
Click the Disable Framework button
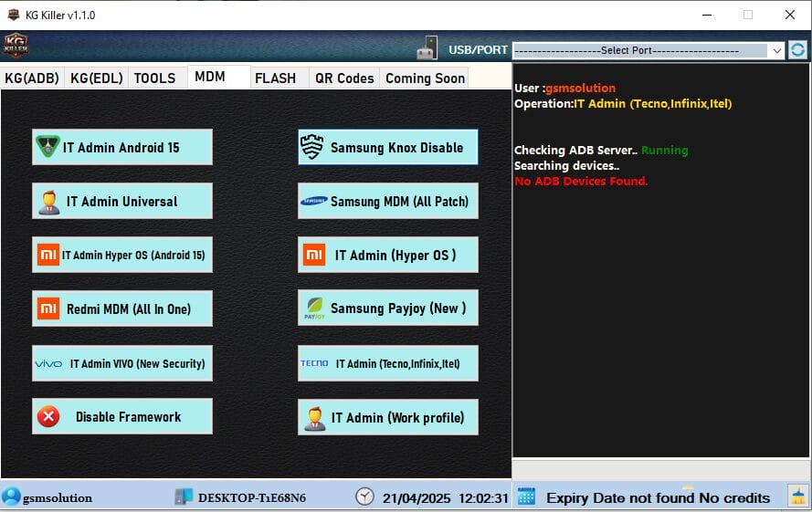click(x=122, y=416)
